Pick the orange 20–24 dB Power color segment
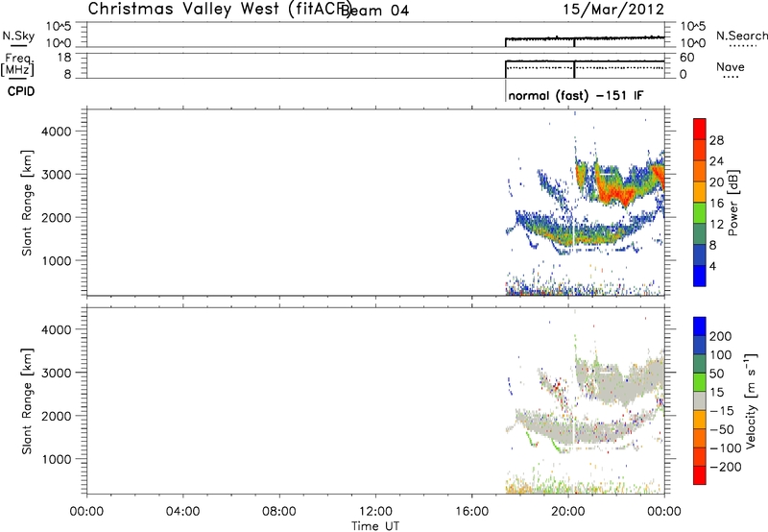The height and width of the screenshot is (532, 768). coord(700,171)
